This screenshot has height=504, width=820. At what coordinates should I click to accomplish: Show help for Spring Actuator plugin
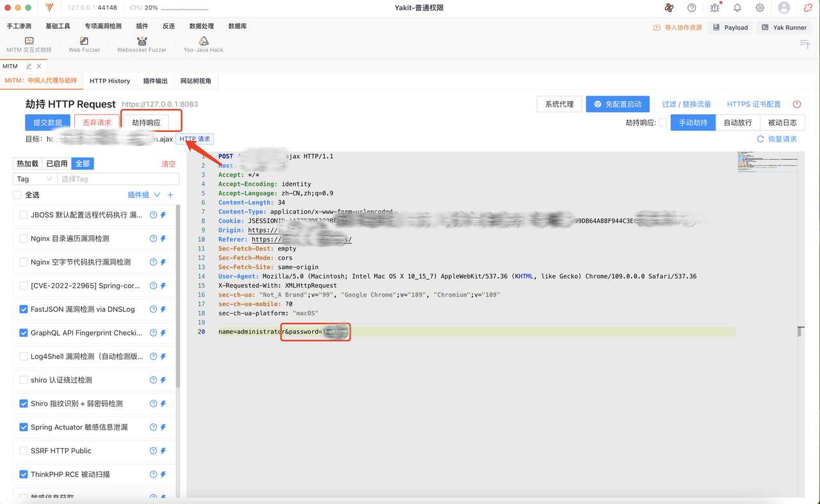(153, 427)
